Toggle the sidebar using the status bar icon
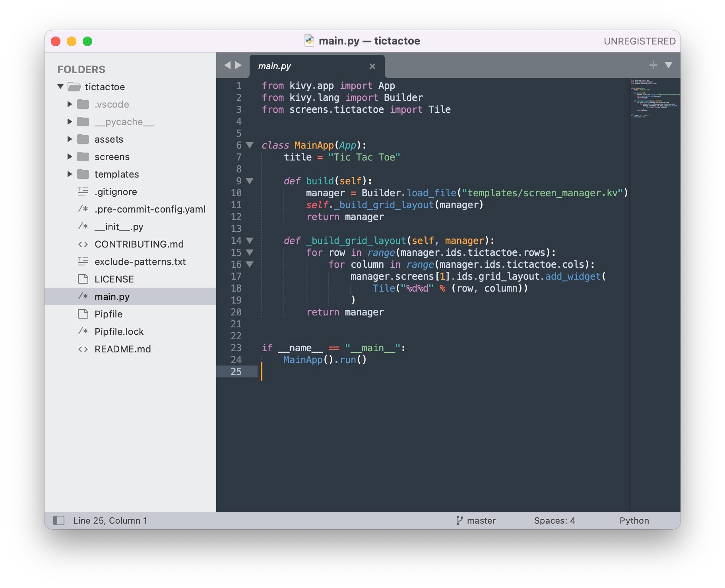This screenshot has width=725, height=588. [x=59, y=520]
